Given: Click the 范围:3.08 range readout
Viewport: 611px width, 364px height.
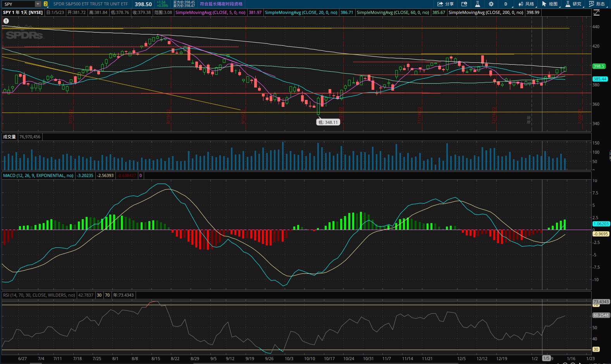Looking at the screenshot, I should click(x=163, y=12).
